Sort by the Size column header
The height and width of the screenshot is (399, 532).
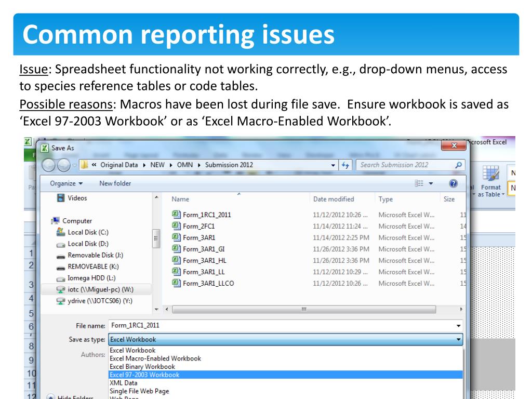(449, 199)
